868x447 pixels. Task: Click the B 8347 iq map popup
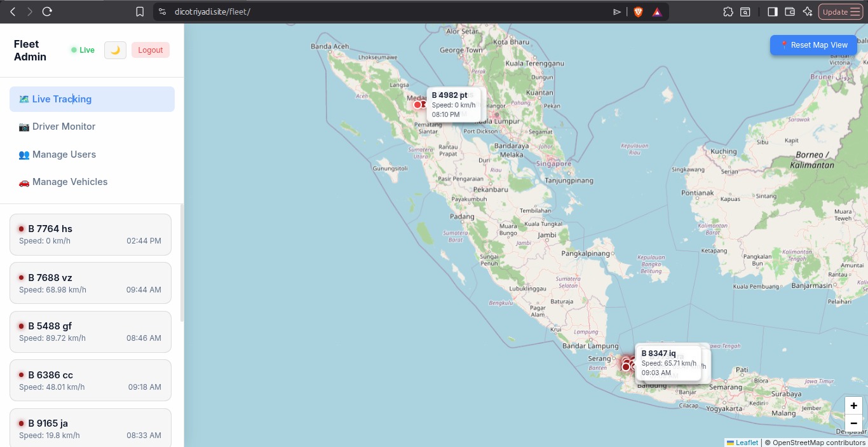(x=668, y=363)
